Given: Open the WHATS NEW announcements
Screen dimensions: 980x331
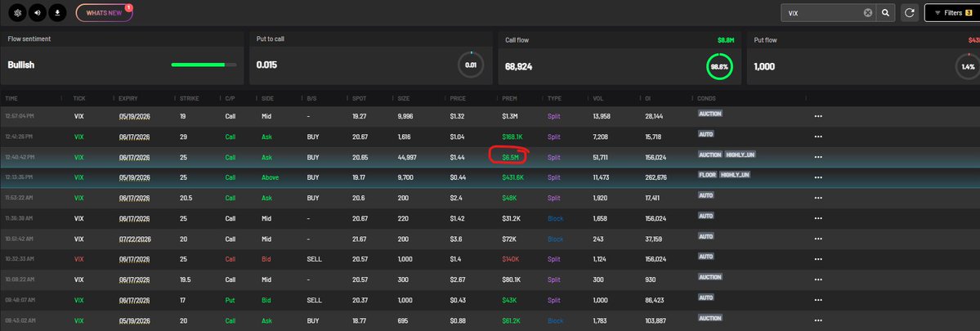Looking at the screenshot, I should [105, 12].
